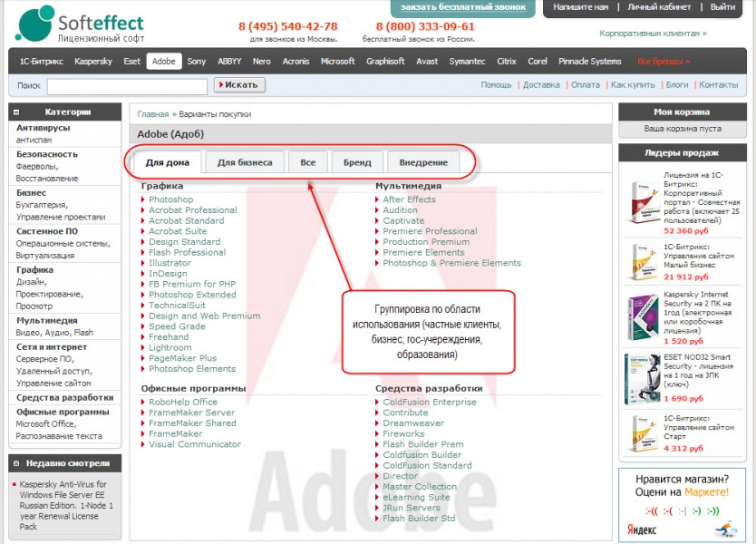This screenshot has height=544, width=756.
Task: Switch to Для дома tab
Action: point(168,162)
